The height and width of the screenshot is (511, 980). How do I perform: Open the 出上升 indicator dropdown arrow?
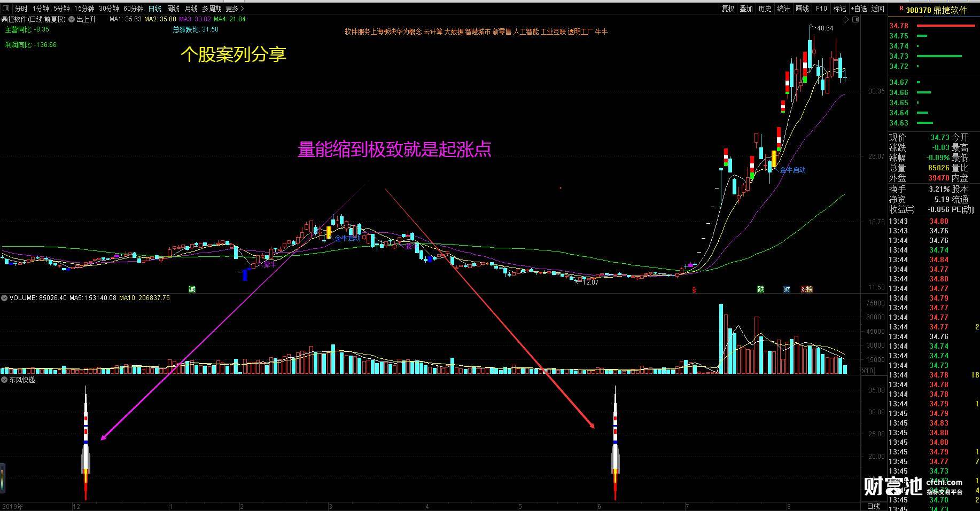(72, 19)
